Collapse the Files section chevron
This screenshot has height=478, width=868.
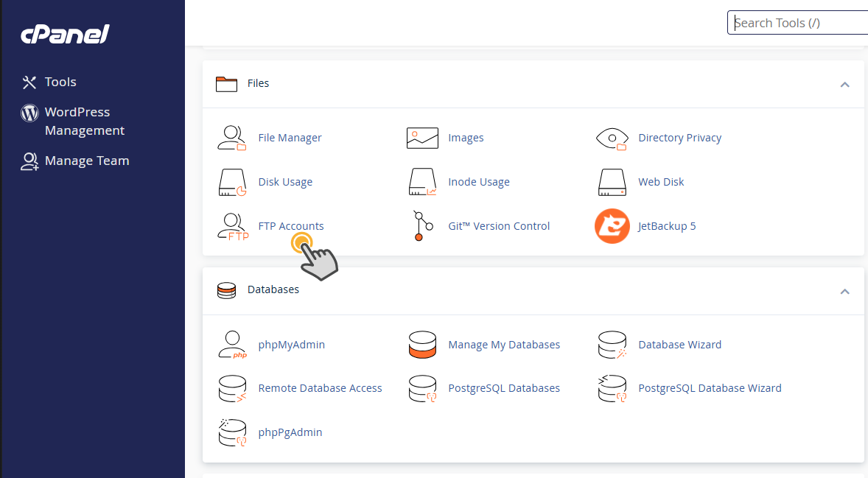844,85
